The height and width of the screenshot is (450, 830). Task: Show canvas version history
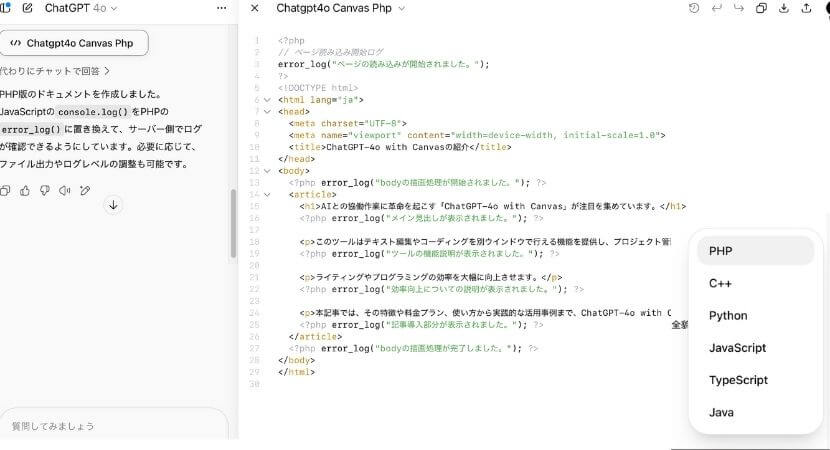(693, 8)
